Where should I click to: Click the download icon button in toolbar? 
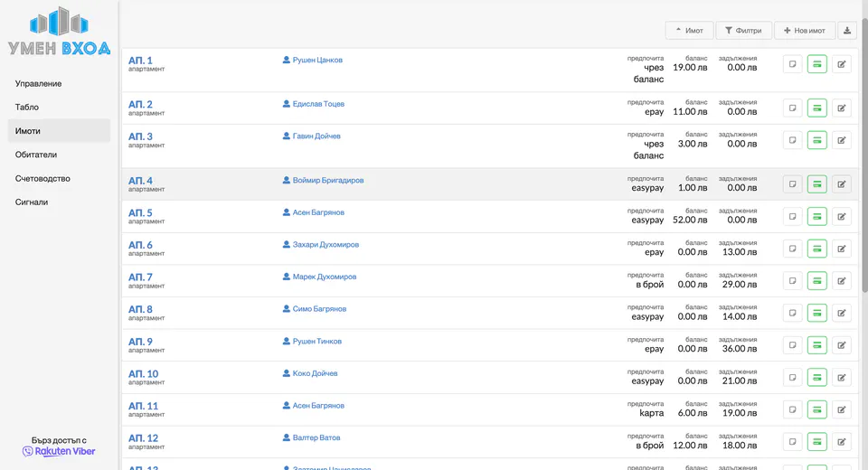point(847,31)
